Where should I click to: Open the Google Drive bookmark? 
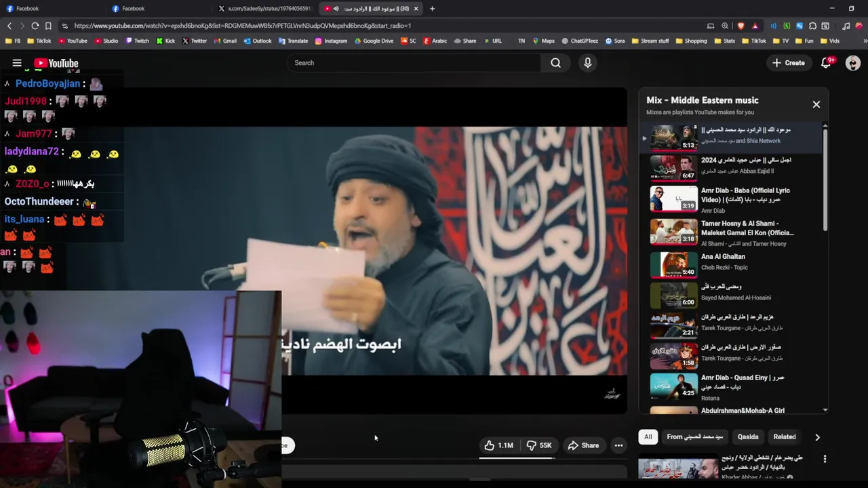(x=374, y=41)
